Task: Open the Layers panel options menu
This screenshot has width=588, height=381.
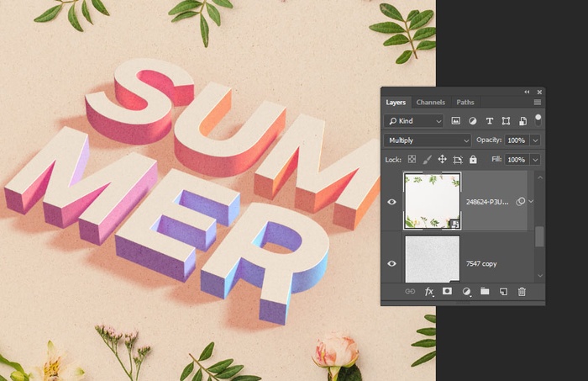Action: click(538, 103)
